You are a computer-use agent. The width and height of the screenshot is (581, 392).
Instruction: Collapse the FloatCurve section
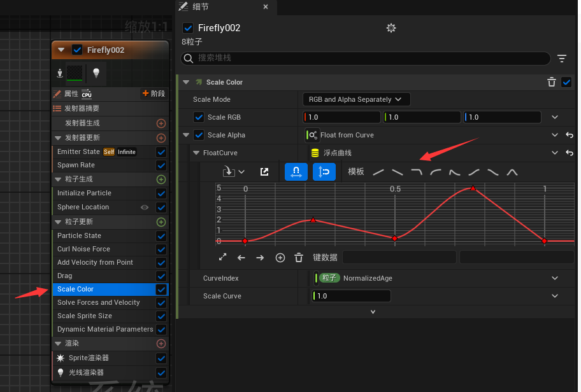coord(196,153)
